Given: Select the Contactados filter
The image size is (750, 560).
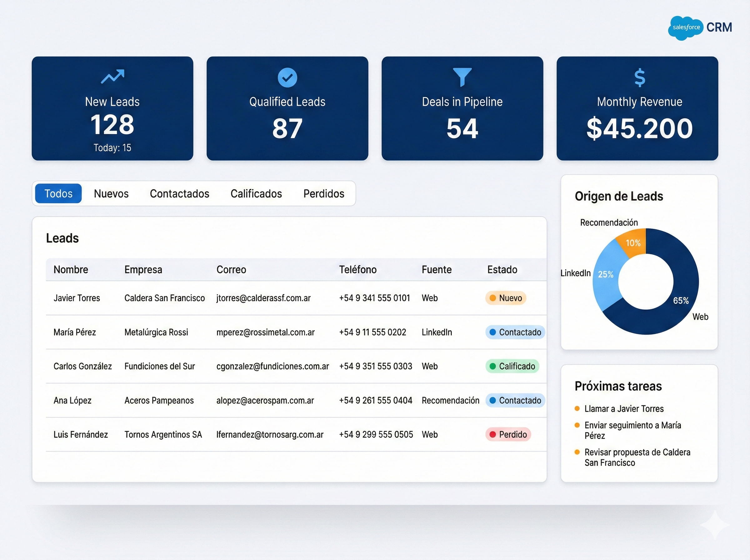Looking at the screenshot, I should (179, 193).
